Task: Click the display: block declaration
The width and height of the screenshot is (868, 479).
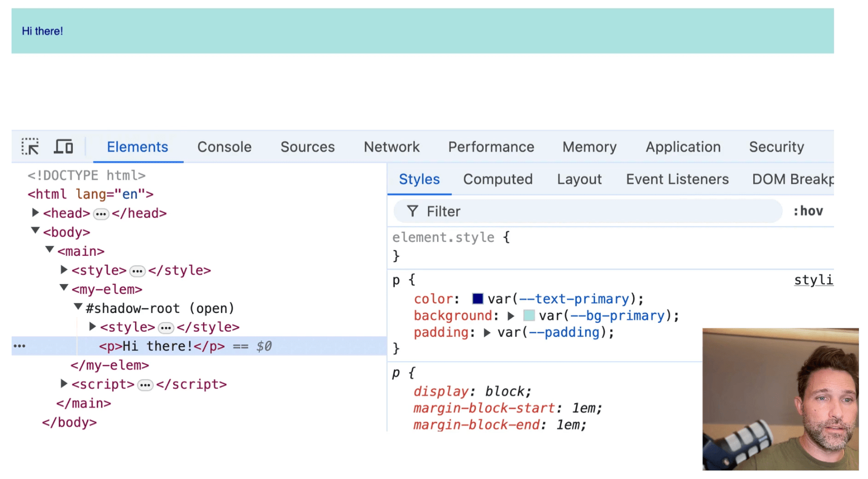Action: point(472,391)
